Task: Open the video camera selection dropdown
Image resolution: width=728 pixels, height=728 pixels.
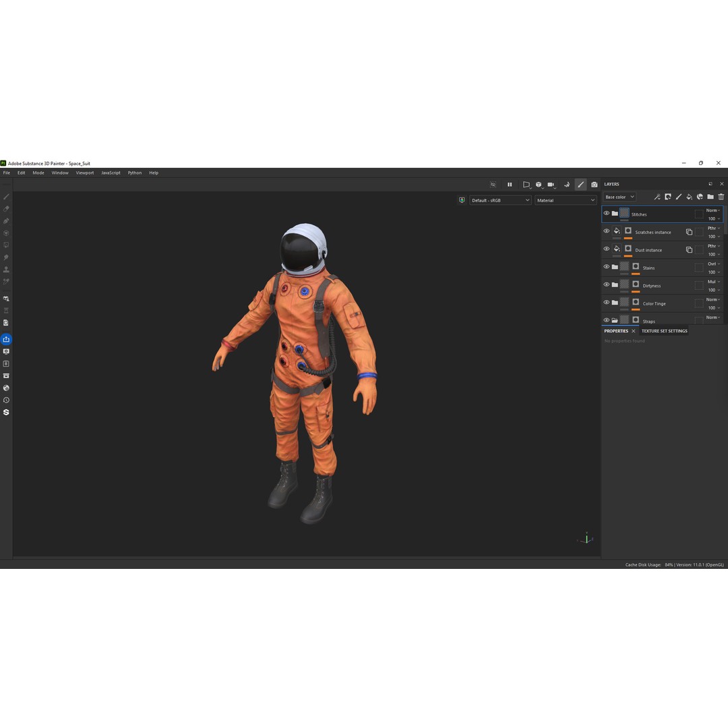Action: 551,184
